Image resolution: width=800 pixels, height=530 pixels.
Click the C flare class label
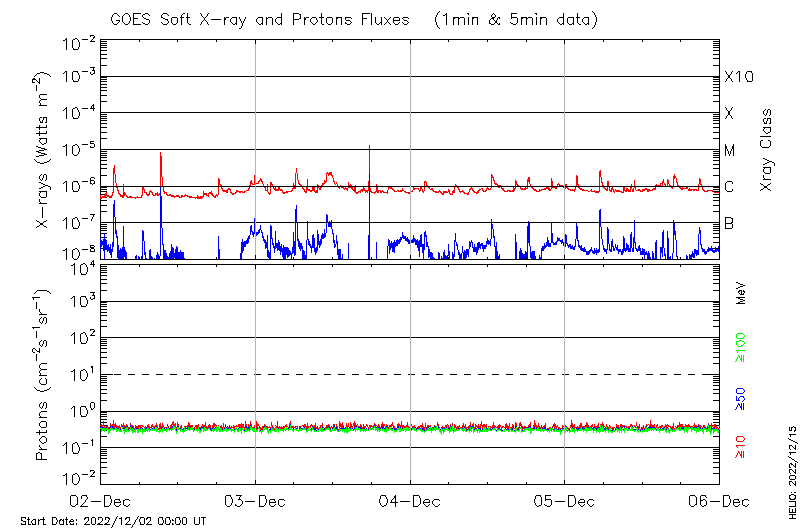click(729, 187)
